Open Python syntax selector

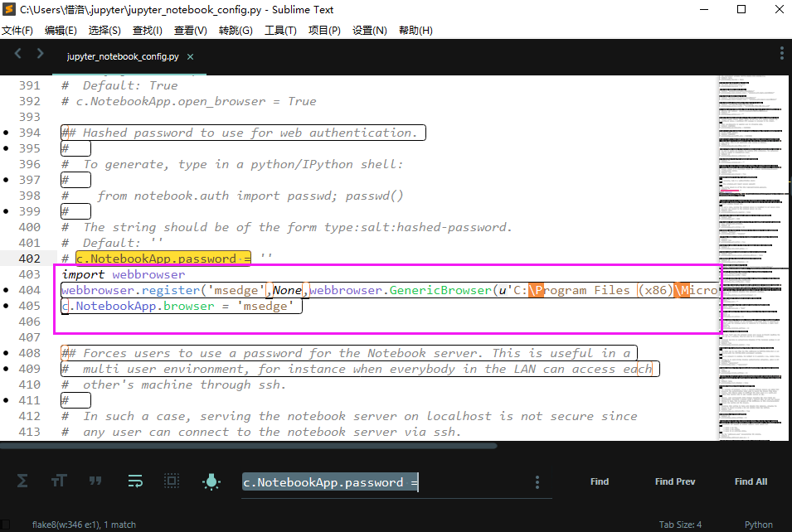tap(758, 525)
